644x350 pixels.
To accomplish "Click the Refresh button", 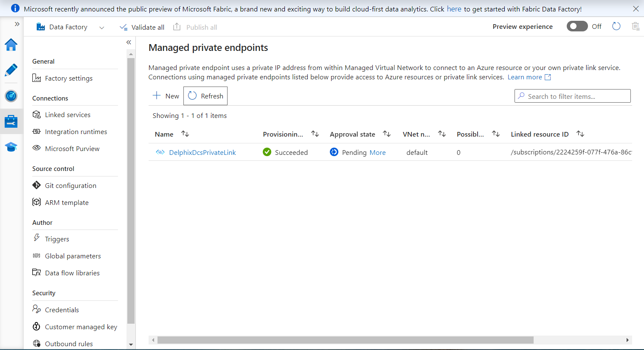I will click(205, 96).
